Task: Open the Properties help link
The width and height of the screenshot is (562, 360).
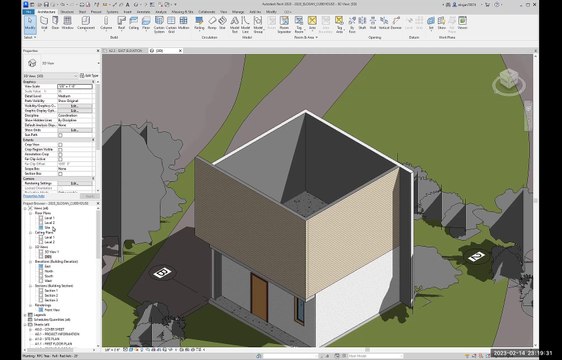Action: pyautogui.click(x=34, y=196)
